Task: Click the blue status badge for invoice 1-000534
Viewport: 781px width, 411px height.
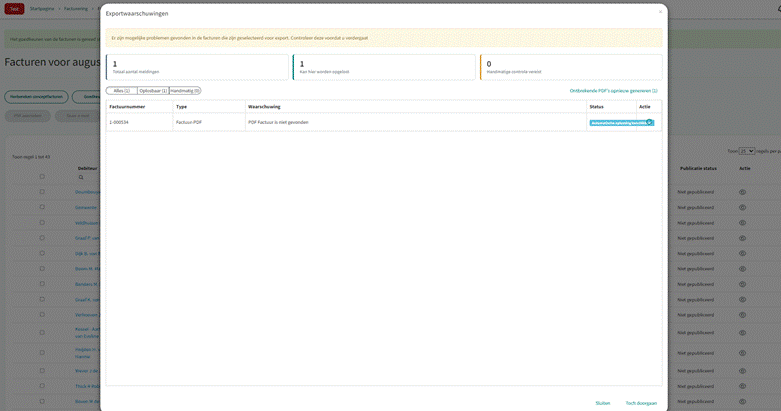Action: pos(622,123)
